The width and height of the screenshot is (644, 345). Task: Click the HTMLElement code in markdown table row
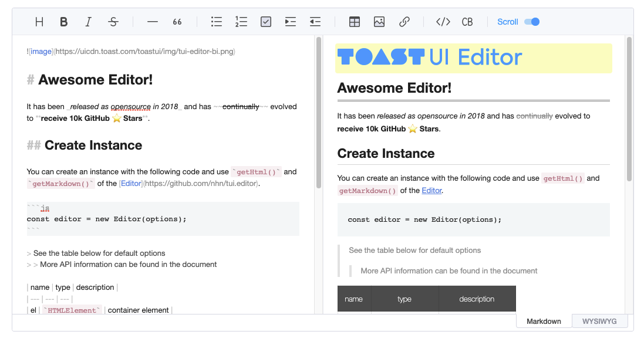coord(72,310)
